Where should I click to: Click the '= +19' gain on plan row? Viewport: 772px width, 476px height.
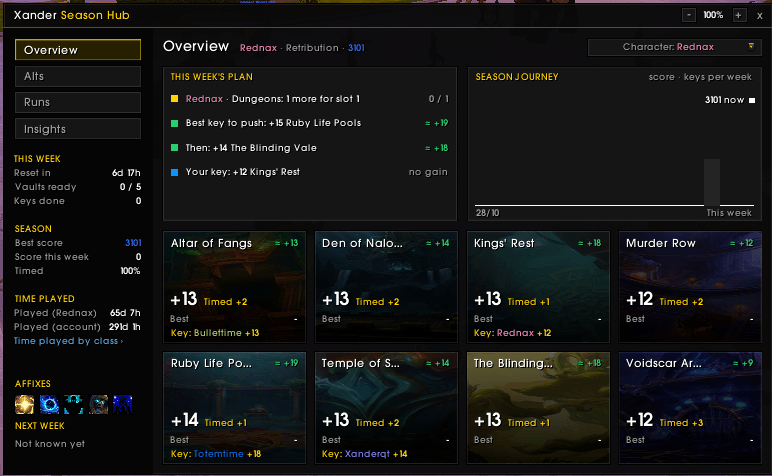[x=436, y=123]
